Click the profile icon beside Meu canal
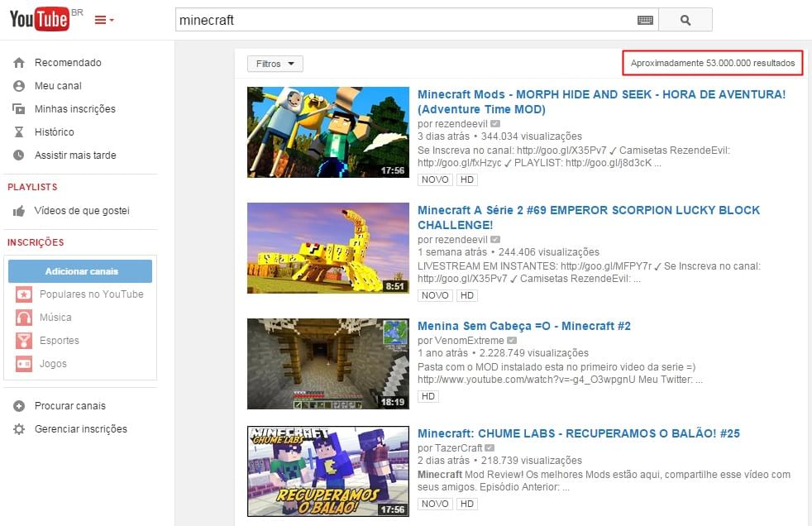The image size is (812, 526). (x=19, y=86)
